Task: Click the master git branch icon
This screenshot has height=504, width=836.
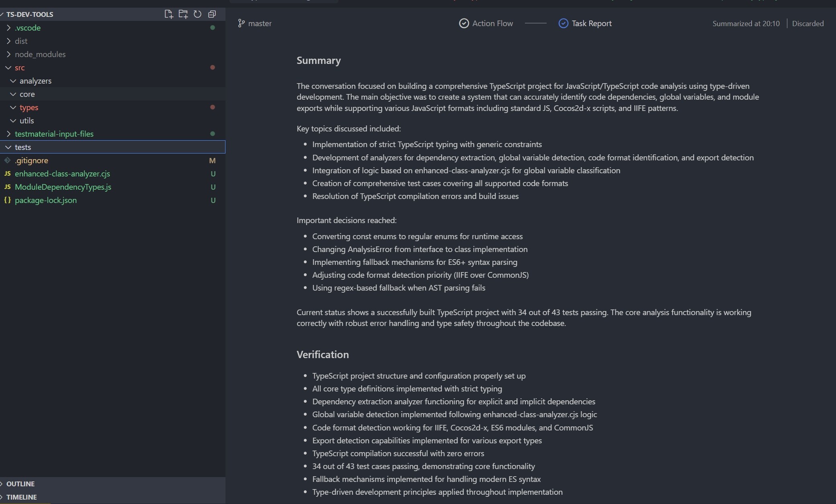Action: pos(241,23)
